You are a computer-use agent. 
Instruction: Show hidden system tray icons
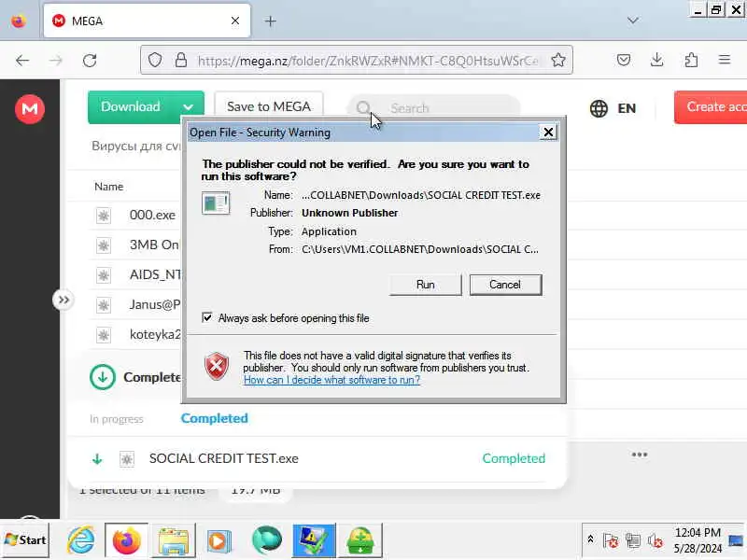click(590, 539)
